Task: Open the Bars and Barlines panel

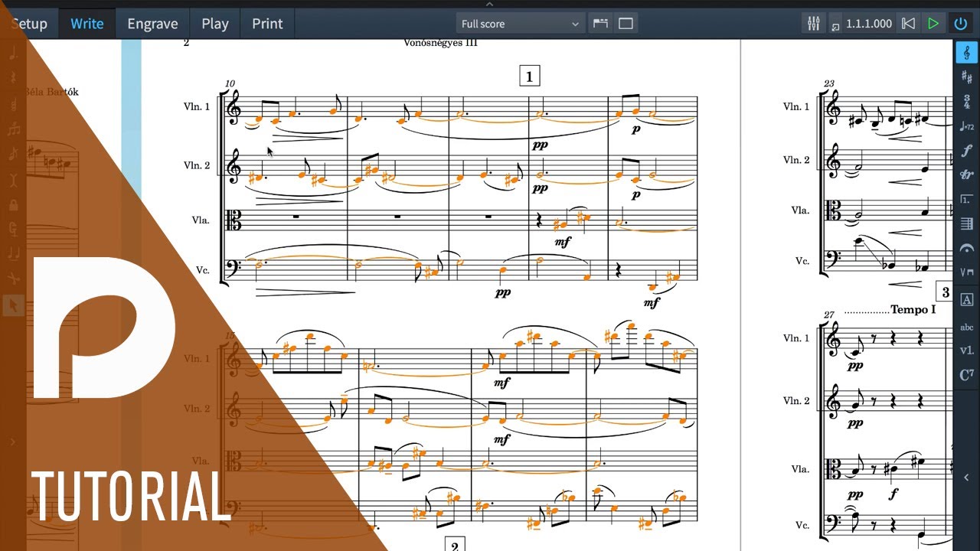Action: click(x=966, y=224)
